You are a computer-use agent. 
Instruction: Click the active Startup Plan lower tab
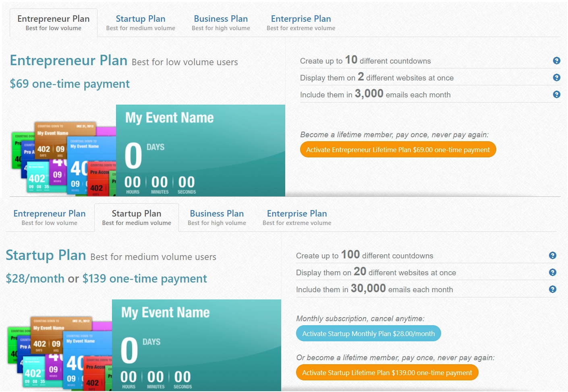coord(136,217)
